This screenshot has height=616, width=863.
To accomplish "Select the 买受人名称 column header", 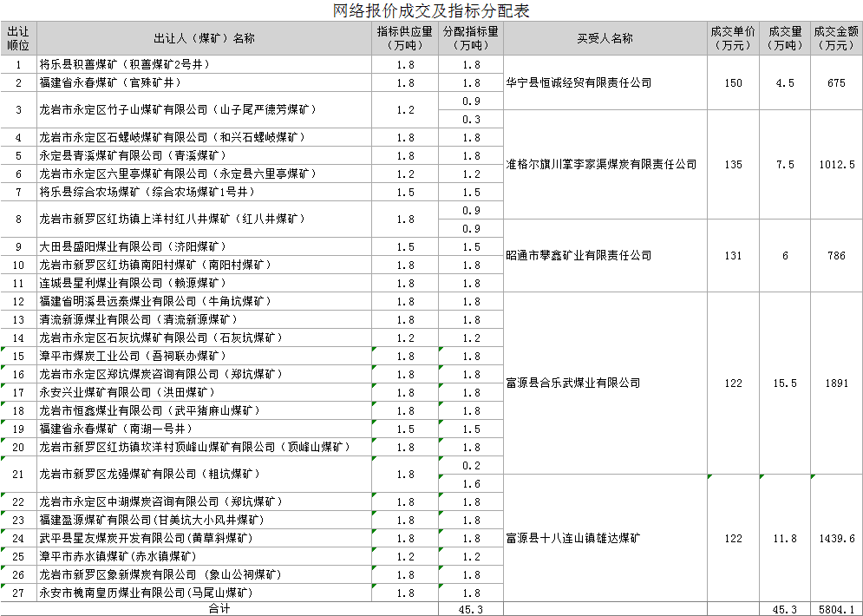I will (605, 38).
